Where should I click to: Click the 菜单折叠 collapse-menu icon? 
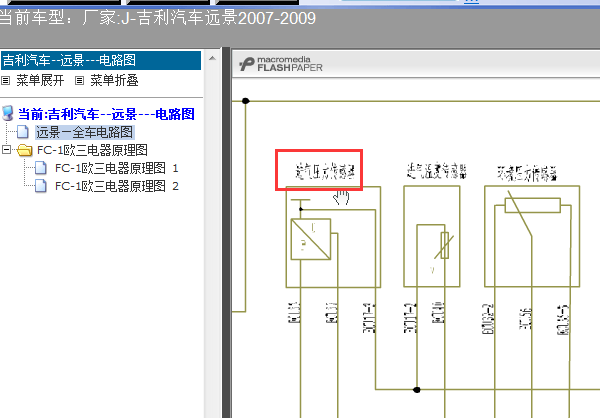click(79, 81)
